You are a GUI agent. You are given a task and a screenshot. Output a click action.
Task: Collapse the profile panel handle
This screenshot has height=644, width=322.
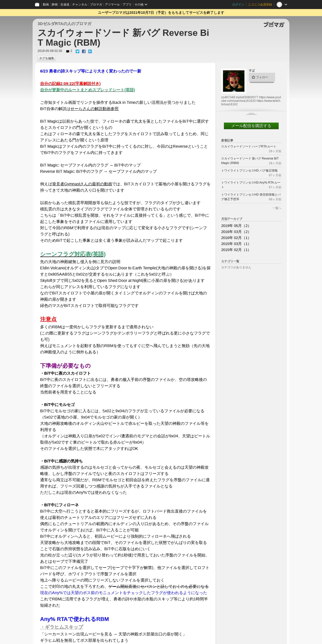[x=251, y=114]
